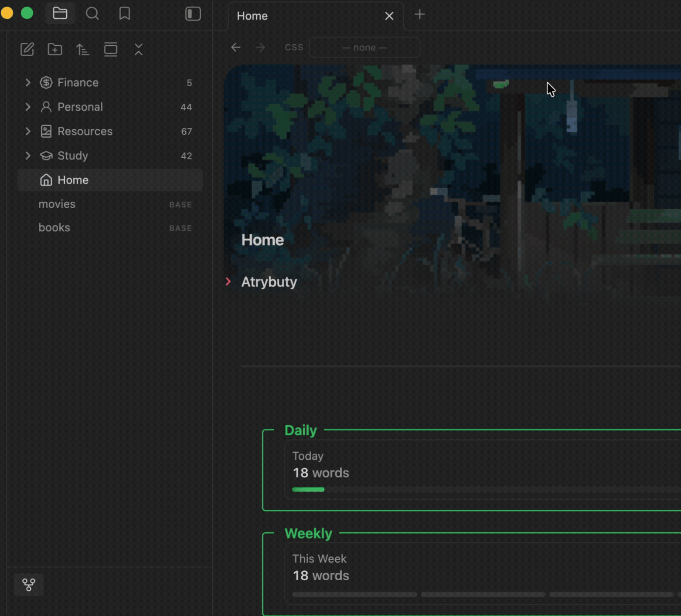Expand the Resources folder chevron

(28, 131)
